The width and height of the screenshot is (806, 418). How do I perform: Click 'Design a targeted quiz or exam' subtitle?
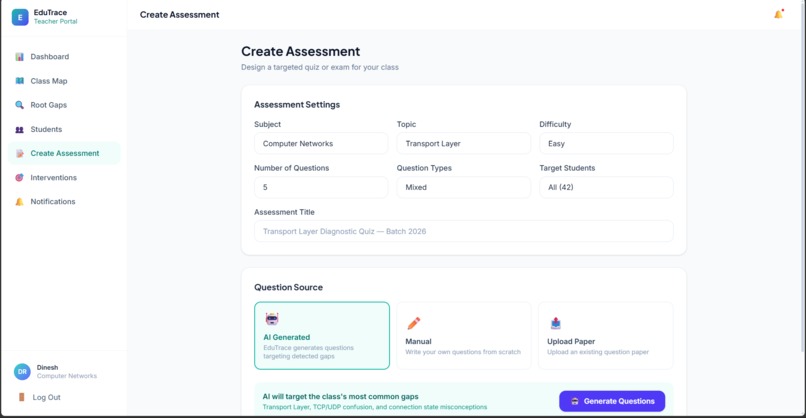pyautogui.click(x=320, y=67)
